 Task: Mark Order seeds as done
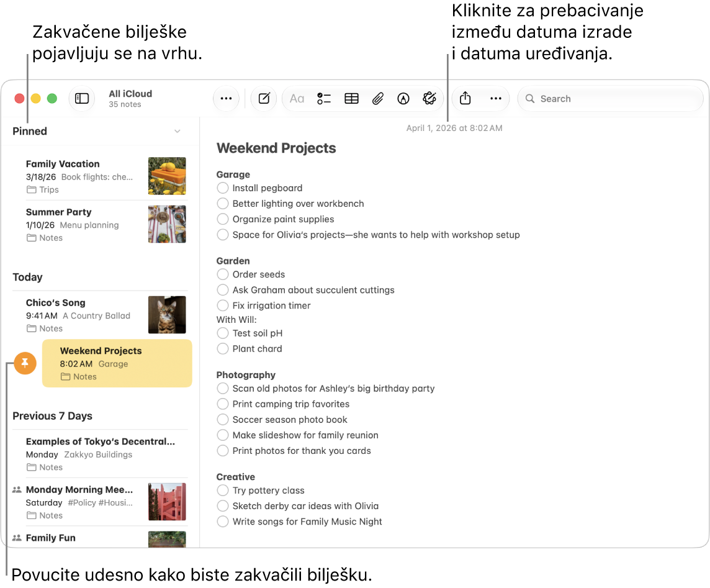(222, 274)
